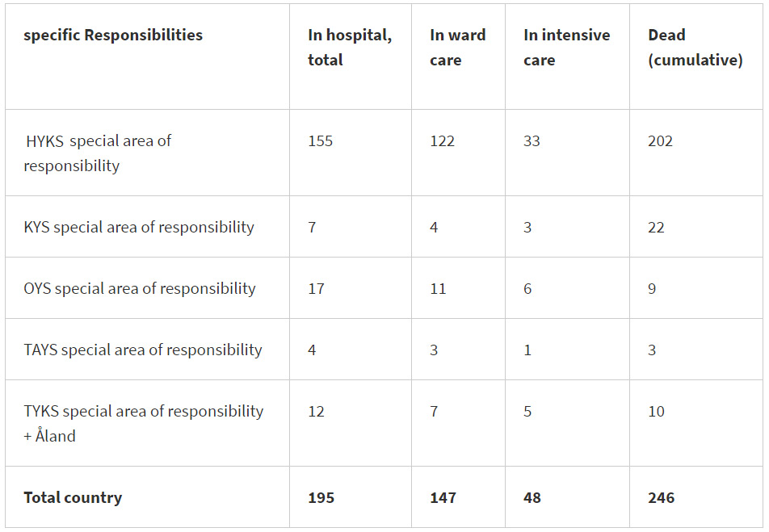Click the country total intensive care value 48
The width and height of the screenshot is (769, 532).
532,498
